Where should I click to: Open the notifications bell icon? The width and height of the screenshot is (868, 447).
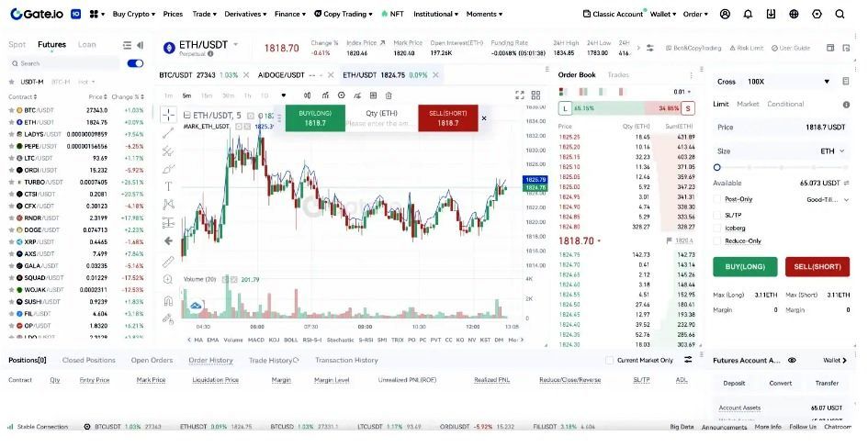(748, 14)
